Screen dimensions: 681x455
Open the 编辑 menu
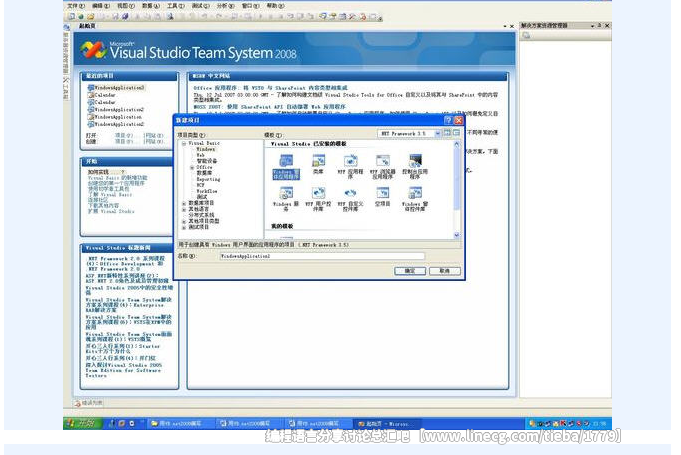click(x=101, y=6)
